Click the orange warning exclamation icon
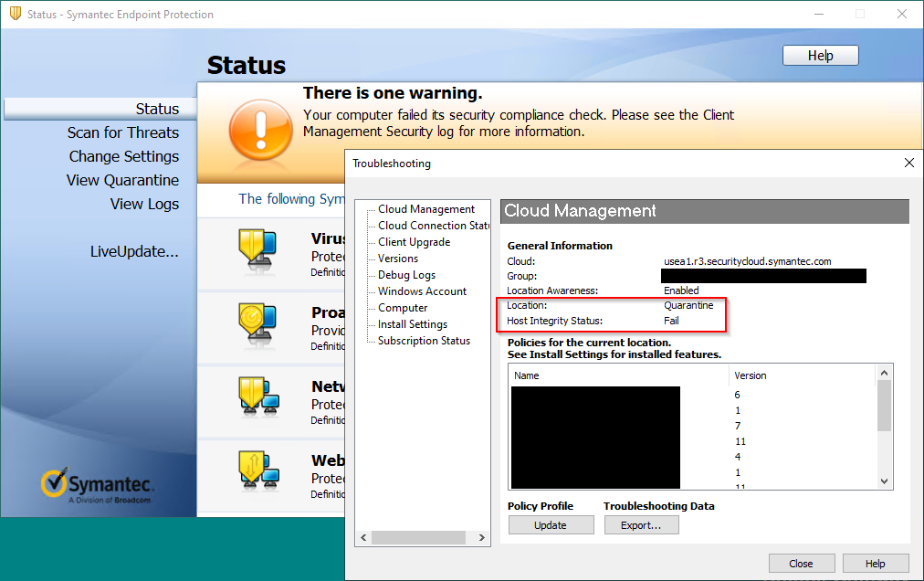 pyautogui.click(x=260, y=131)
